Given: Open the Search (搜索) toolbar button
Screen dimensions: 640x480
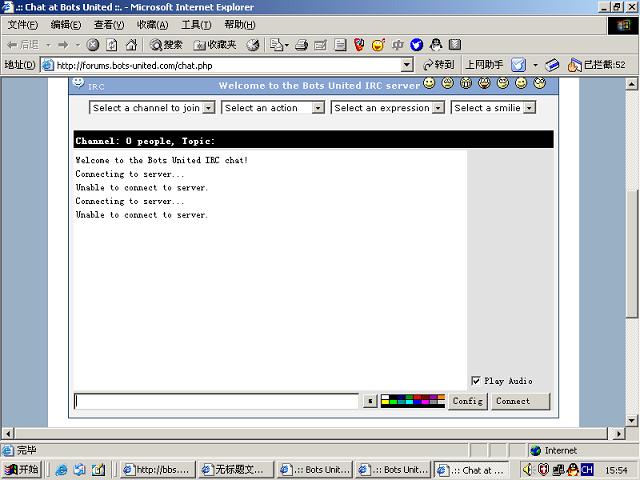Looking at the screenshot, I should coord(166,44).
